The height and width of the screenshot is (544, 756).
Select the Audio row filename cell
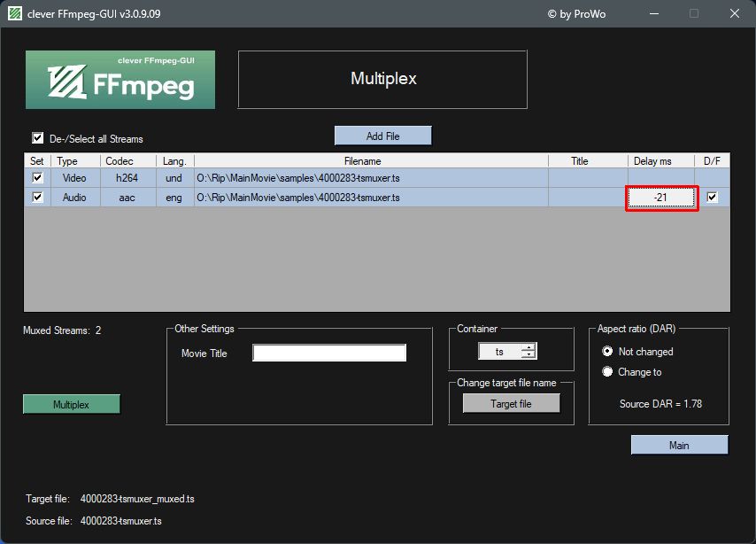[x=371, y=198]
